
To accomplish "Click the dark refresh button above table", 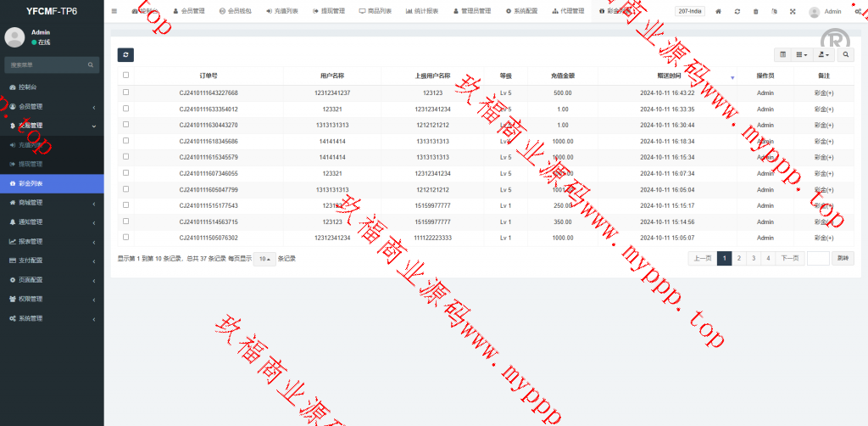I will click(125, 54).
